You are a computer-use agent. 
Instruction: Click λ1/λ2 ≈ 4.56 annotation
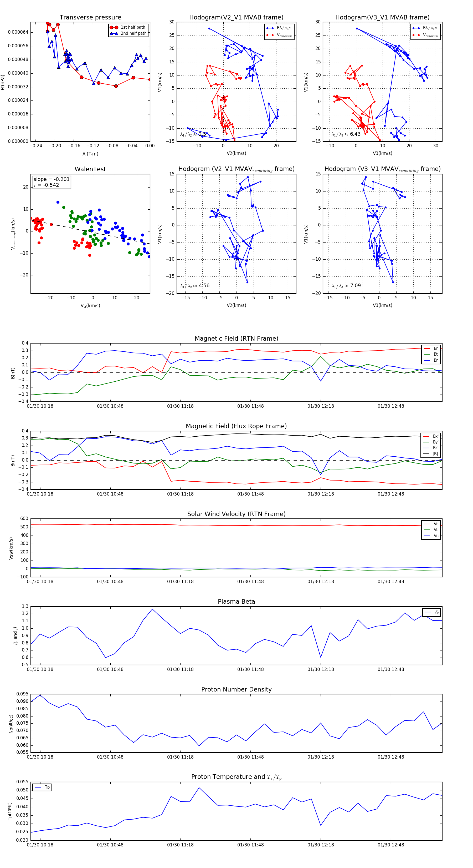(x=194, y=286)
